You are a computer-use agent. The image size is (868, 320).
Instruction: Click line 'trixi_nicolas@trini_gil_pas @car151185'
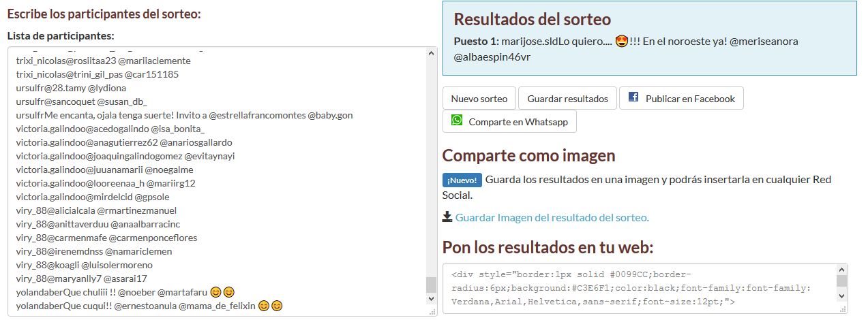(97, 74)
